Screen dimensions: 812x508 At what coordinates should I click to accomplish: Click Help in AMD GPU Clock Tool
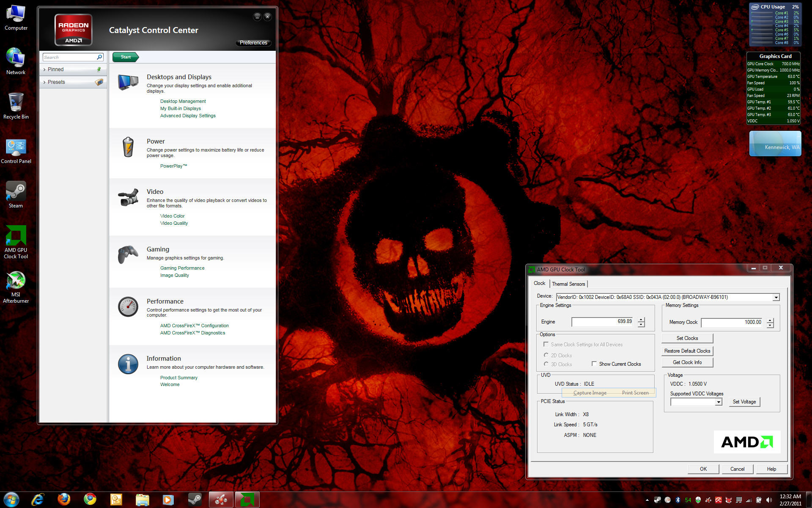pos(771,469)
